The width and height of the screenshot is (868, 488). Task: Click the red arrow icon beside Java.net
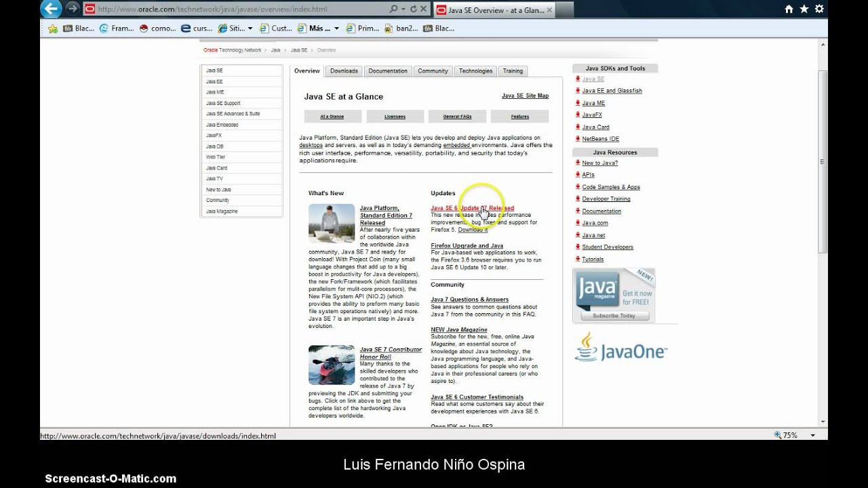click(576, 235)
